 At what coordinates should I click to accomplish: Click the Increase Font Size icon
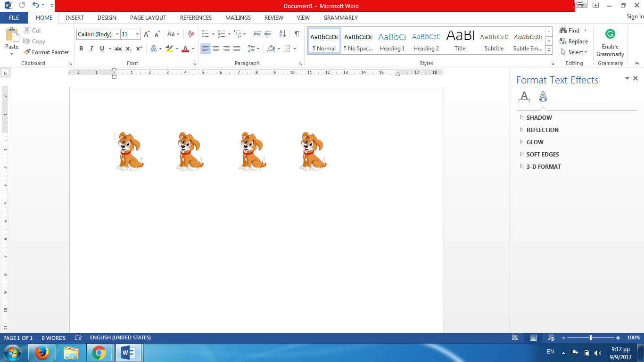(147, 34)
